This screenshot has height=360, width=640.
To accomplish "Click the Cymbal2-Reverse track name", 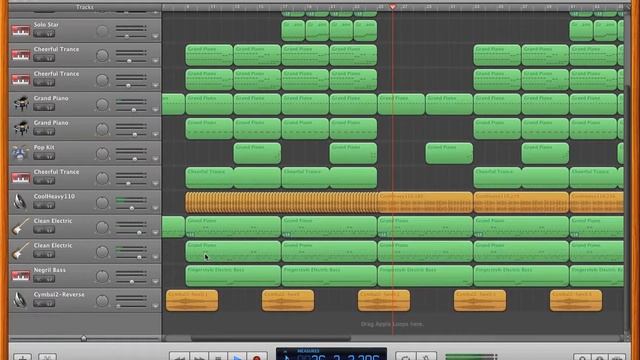I will coord(59,294).
